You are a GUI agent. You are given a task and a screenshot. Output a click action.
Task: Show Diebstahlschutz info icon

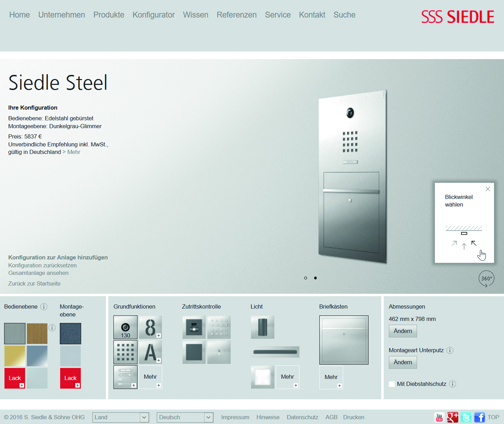tap(452, 384)
